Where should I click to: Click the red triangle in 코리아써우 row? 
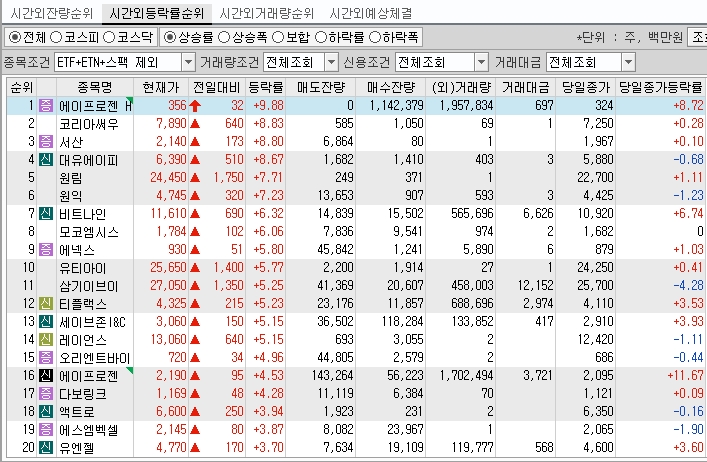(195, 124)
